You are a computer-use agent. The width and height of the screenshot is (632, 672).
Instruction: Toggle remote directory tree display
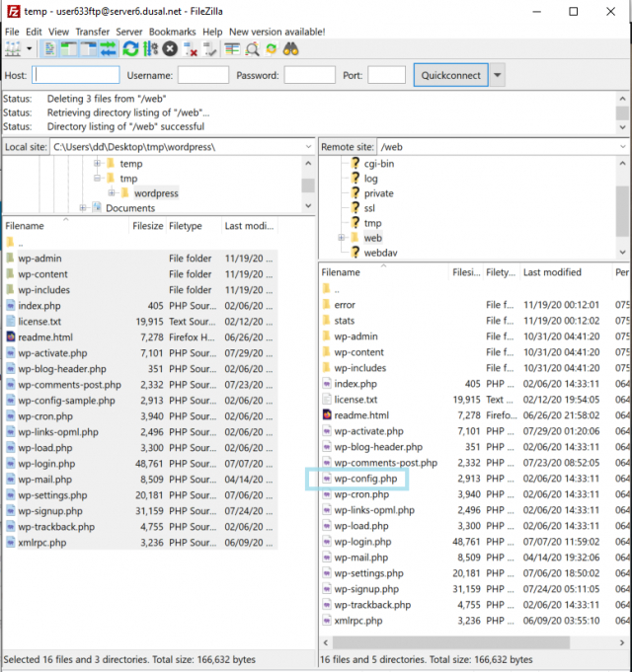pyautogui.click(x=88, y=49)
